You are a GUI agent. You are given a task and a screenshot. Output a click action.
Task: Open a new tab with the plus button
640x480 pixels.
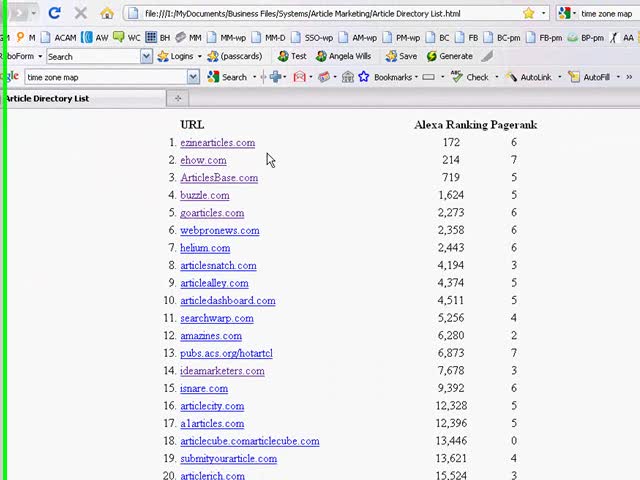click(x=178, y=98)
